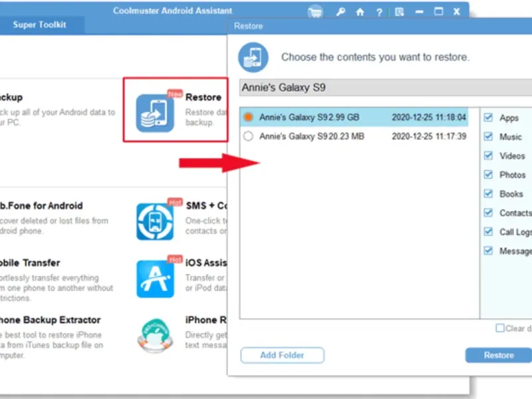Switch to the Super Toolkit tab

click(40, 25)
